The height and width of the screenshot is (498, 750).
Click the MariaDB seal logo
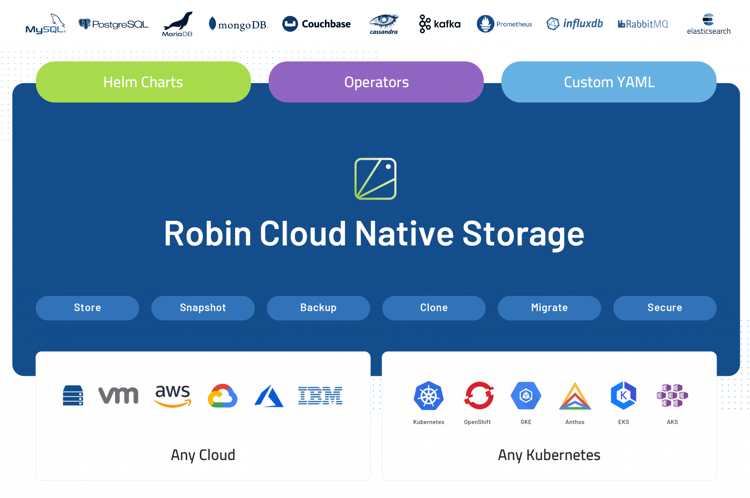[x=177, y=24]
